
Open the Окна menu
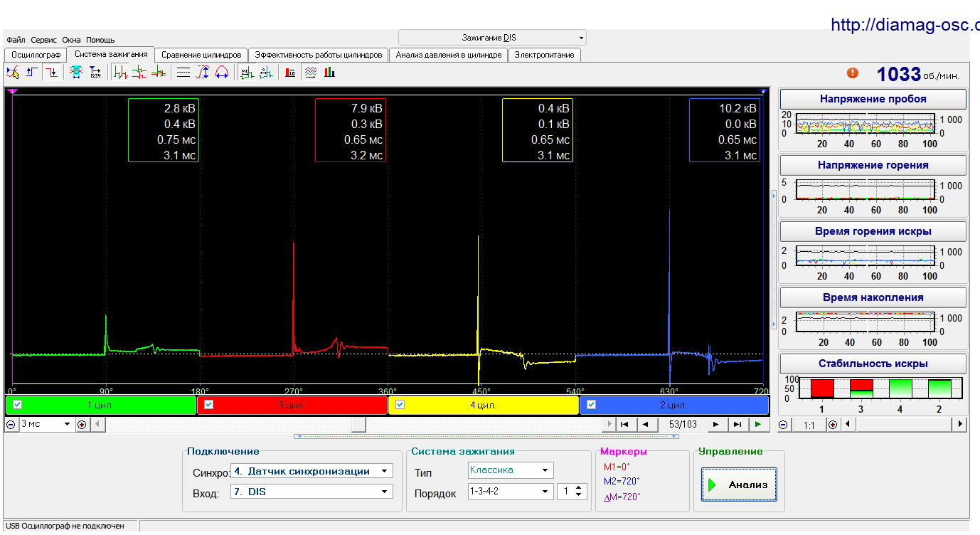(x=71, y=40)
